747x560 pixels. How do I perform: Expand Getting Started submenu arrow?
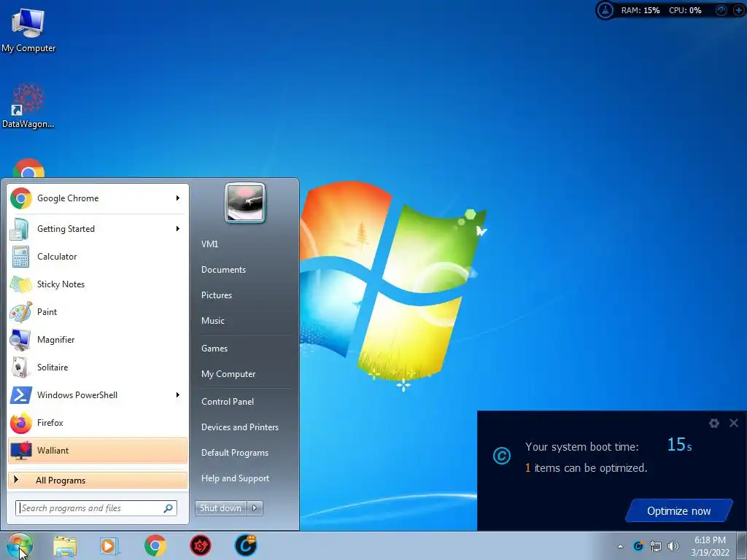click(x=178, y=228)
